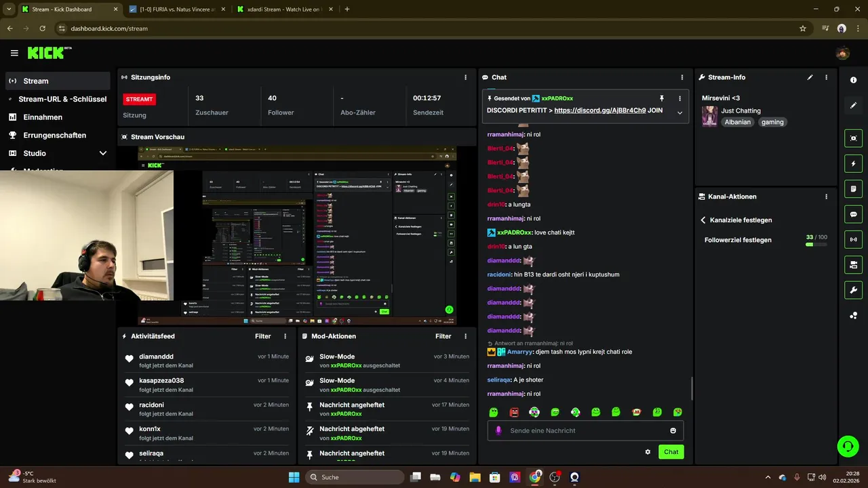The image size is (868, 488).
Task: Open Kanal-Aktionen panel options menu
Action: [x=826, y=197]
